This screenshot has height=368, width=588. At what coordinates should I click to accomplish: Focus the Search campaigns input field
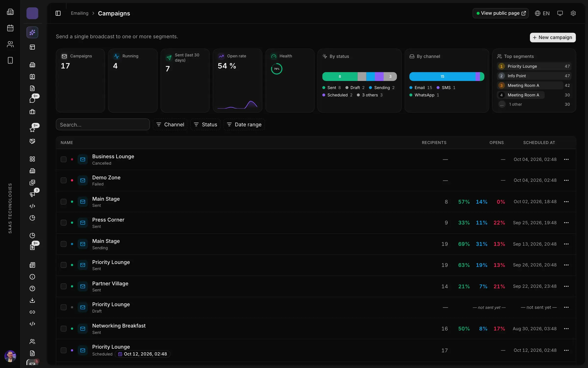[x=103, y=124]
